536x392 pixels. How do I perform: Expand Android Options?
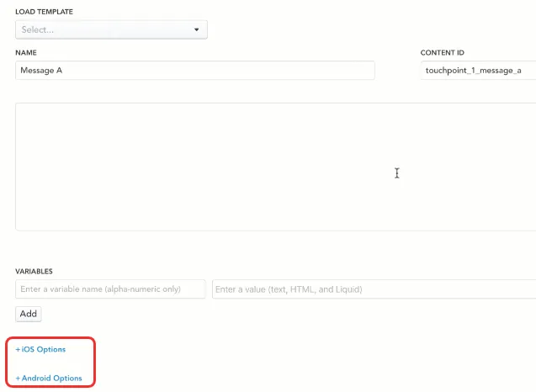pos(49,378)
